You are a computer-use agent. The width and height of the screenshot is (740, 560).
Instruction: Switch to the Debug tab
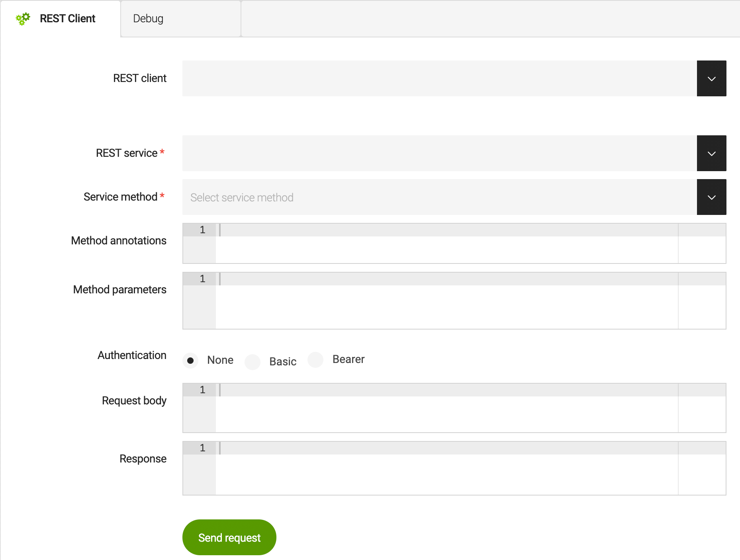pyautogui.click(x=148, y=19)
